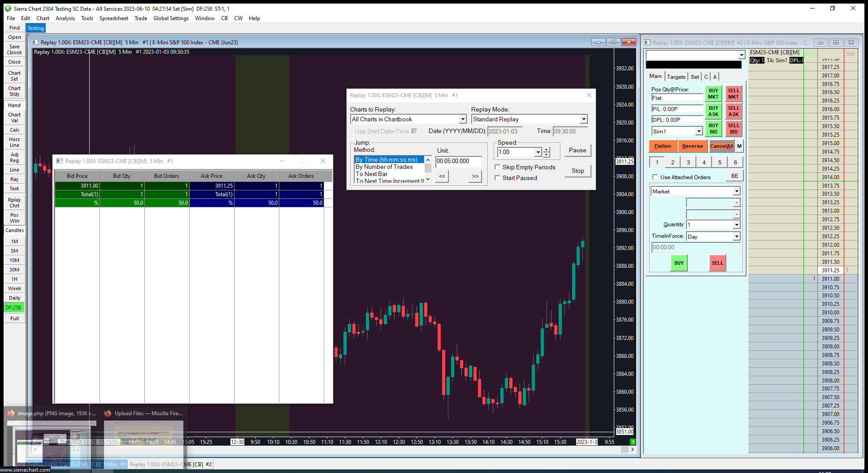
Task: Stop the chart replay
Action: [577, 171]
